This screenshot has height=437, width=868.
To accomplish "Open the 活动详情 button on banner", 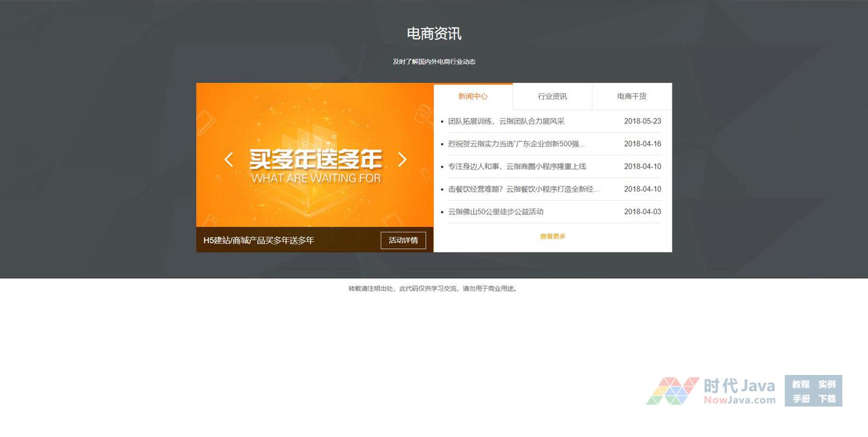I will 403,240.
